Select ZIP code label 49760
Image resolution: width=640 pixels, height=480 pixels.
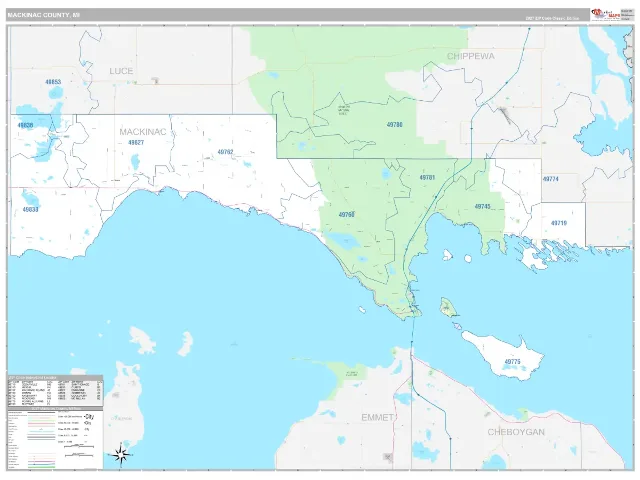347,215
